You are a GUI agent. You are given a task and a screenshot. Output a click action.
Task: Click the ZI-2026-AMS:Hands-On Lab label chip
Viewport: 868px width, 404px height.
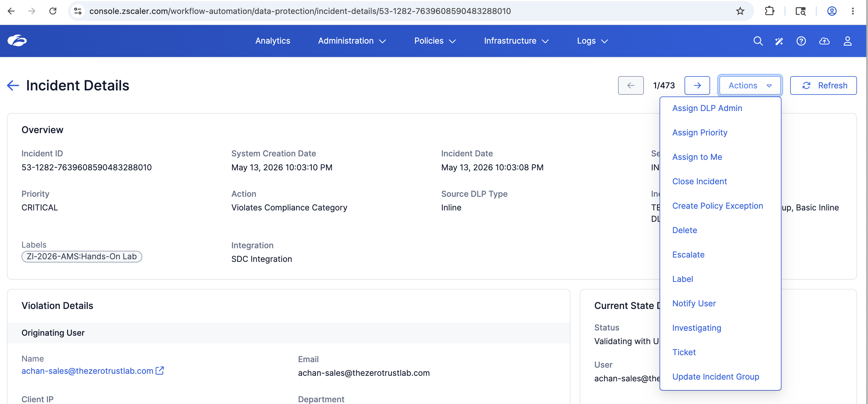tap(82, 257)
